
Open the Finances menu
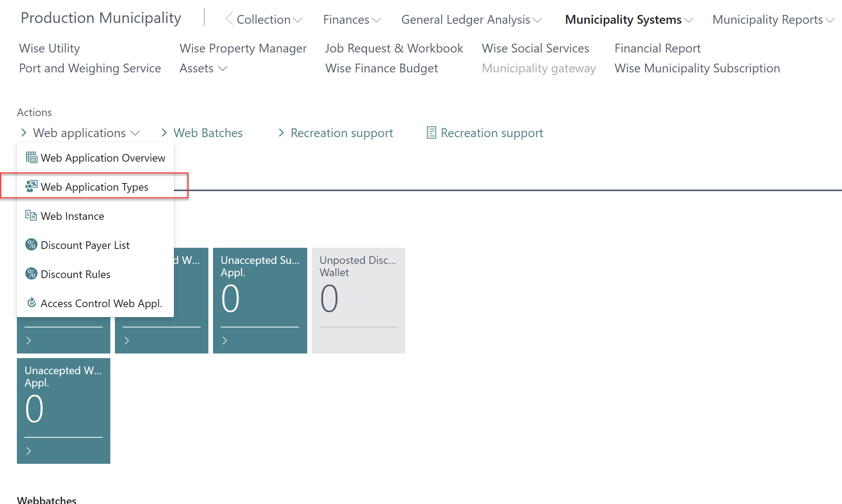(x=352, y=20)
